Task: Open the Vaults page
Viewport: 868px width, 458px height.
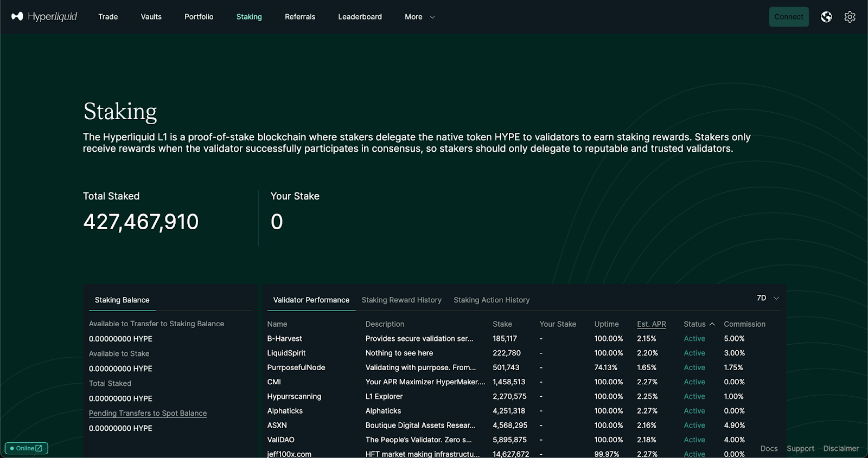Action: pyautogui.click(x=151, y=17)
